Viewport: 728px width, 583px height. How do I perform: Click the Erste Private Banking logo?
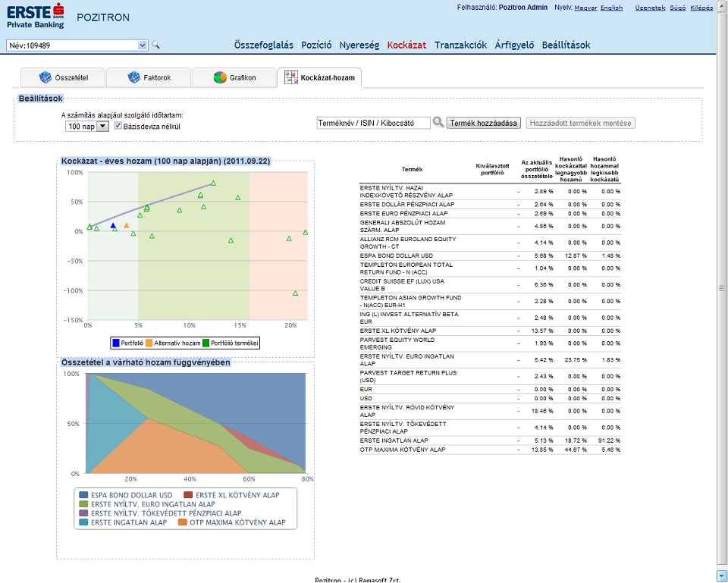tap(36, 16)
